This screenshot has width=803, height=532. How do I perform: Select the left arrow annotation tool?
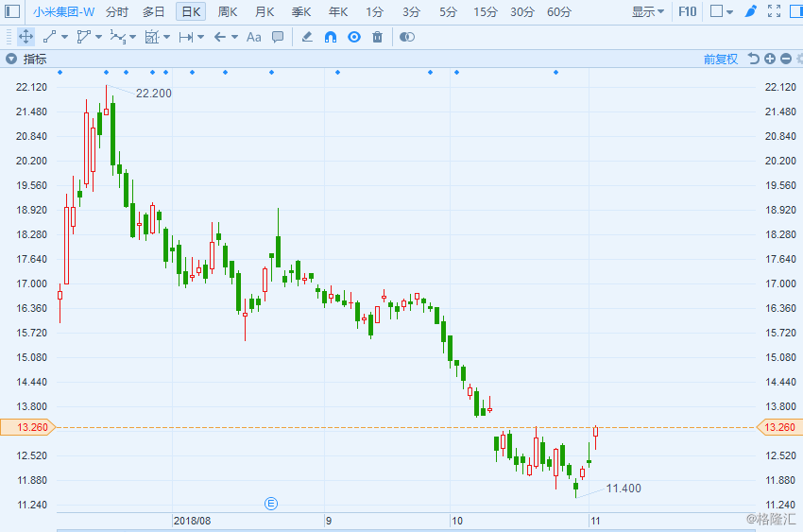pos(220,37)
